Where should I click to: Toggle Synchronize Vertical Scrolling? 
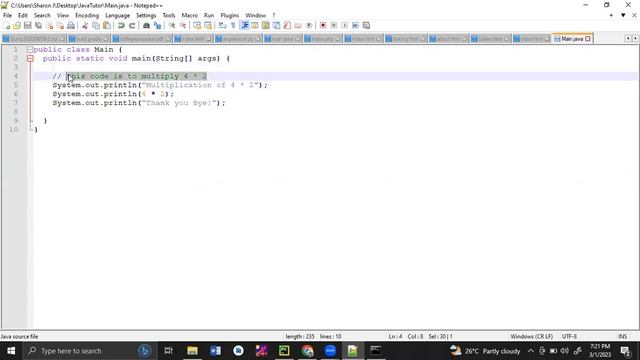(197, 25)
